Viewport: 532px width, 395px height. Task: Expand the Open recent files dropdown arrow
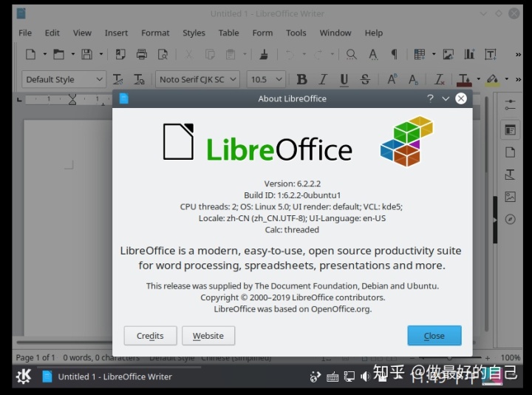(72, 54)
